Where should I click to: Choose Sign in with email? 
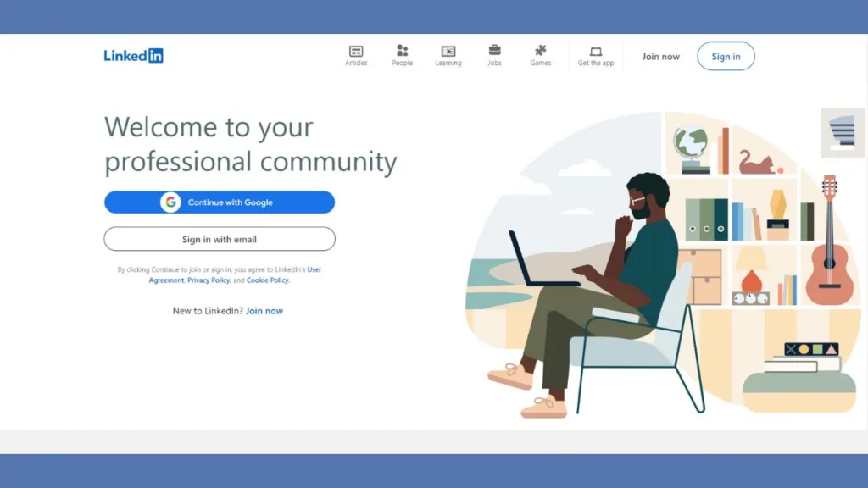pos(220,239)
